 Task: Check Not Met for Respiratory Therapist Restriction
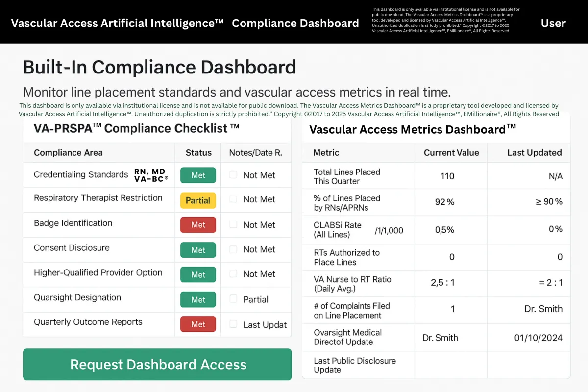coord(234,199)
